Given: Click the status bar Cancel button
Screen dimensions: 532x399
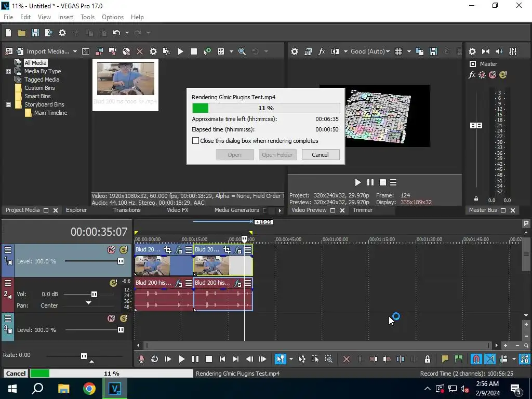Looking at the screenshot, I should click(x=16, y=374).
